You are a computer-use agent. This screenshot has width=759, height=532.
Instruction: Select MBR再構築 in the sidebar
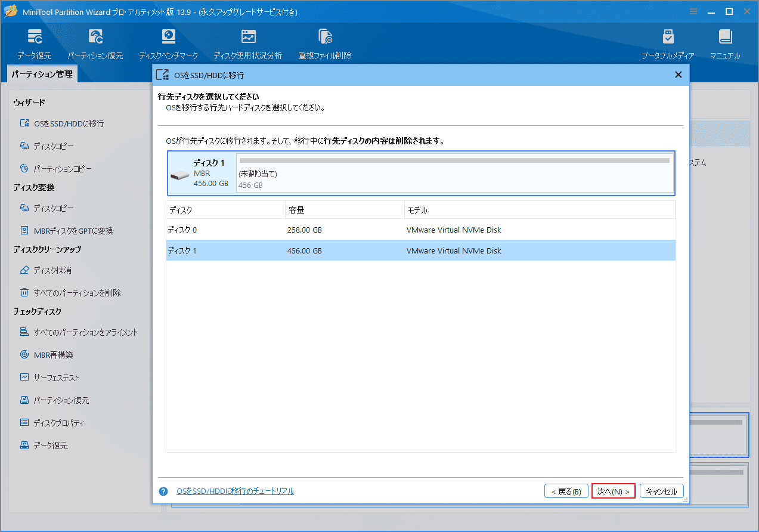47,355
